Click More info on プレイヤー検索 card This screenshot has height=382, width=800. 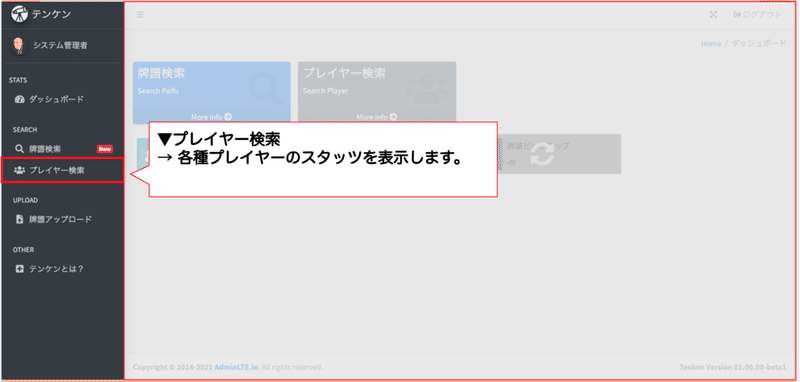click(x=377, y=117)
